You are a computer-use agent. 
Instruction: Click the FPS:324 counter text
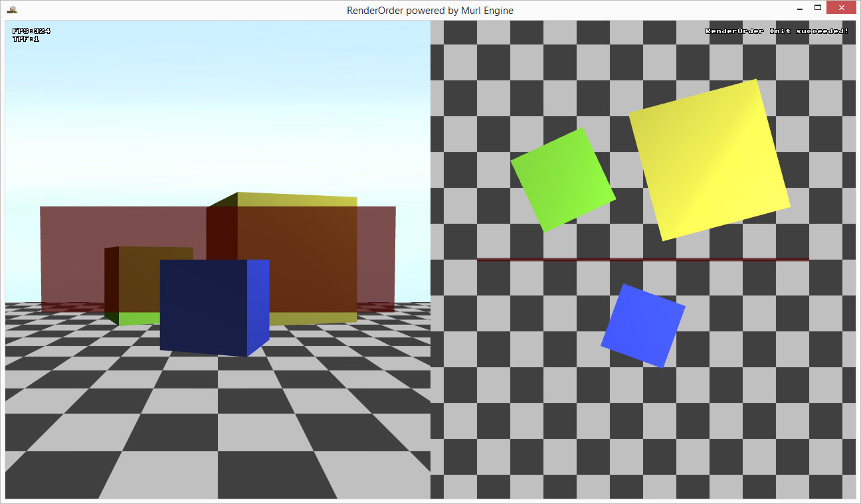(x=31, y=31)
